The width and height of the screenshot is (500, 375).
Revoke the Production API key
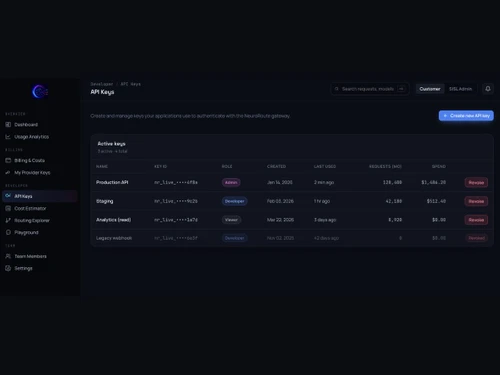476,182
